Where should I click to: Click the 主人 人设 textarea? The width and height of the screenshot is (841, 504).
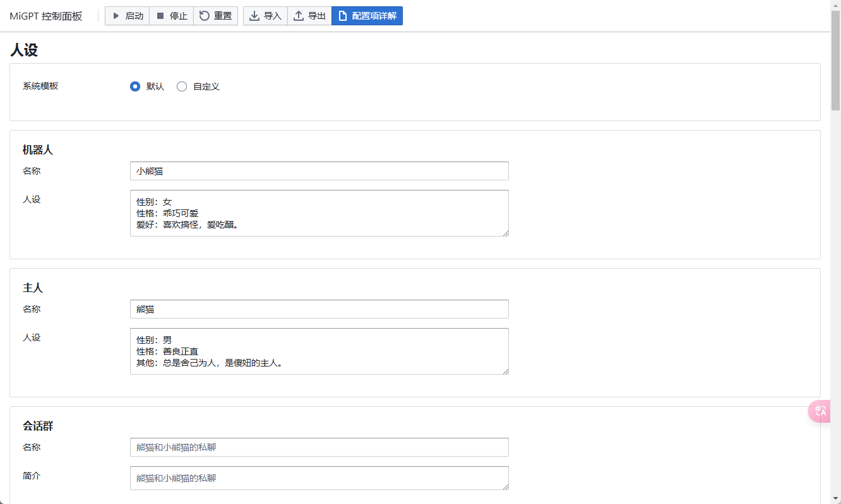coord(319,351)
